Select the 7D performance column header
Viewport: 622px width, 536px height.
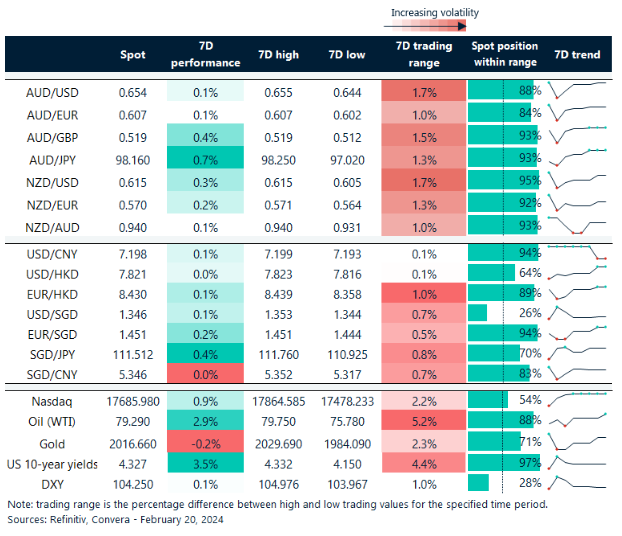(x=206, y=54)
